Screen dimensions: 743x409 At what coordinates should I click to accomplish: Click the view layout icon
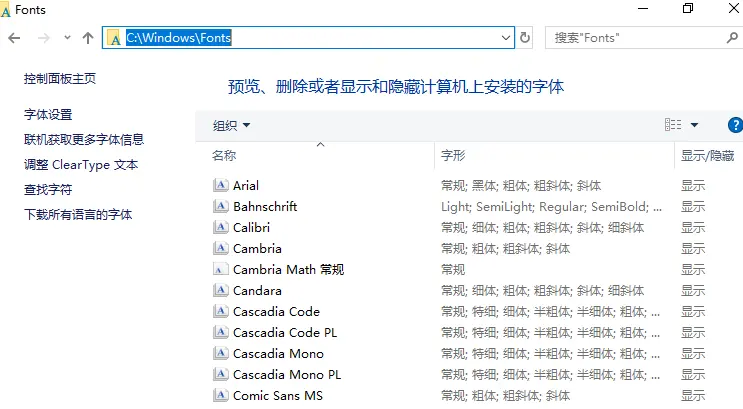point(673,125)
